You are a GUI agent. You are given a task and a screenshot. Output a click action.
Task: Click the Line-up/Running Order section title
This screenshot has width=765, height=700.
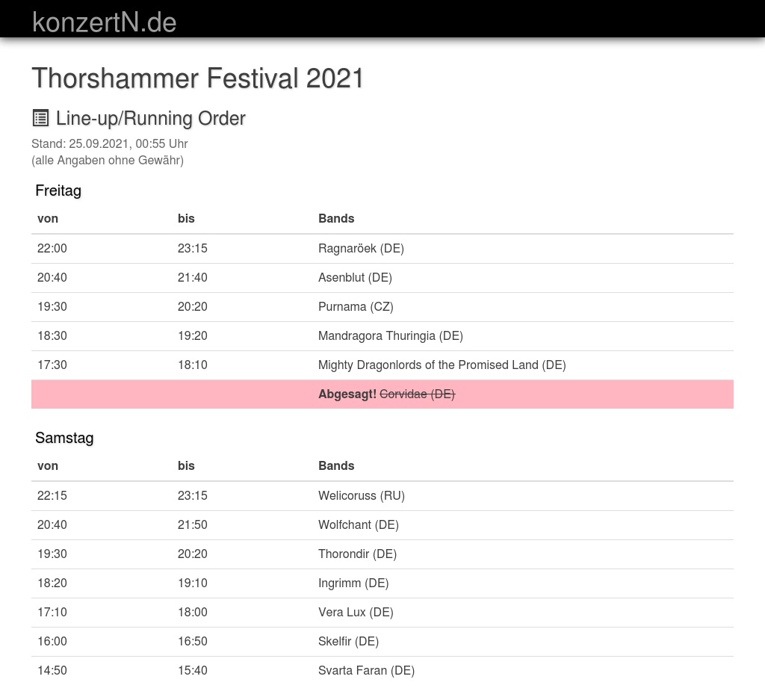(151, 118)
